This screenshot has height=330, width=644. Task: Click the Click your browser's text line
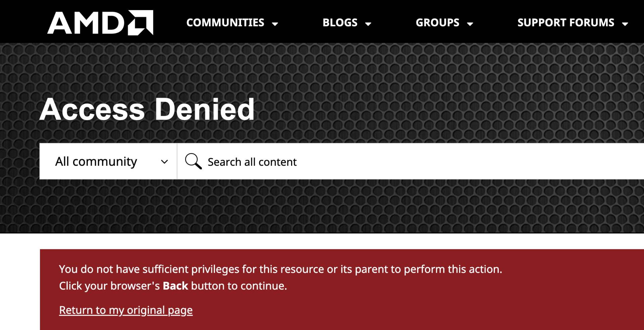click(x=111, y=286)
